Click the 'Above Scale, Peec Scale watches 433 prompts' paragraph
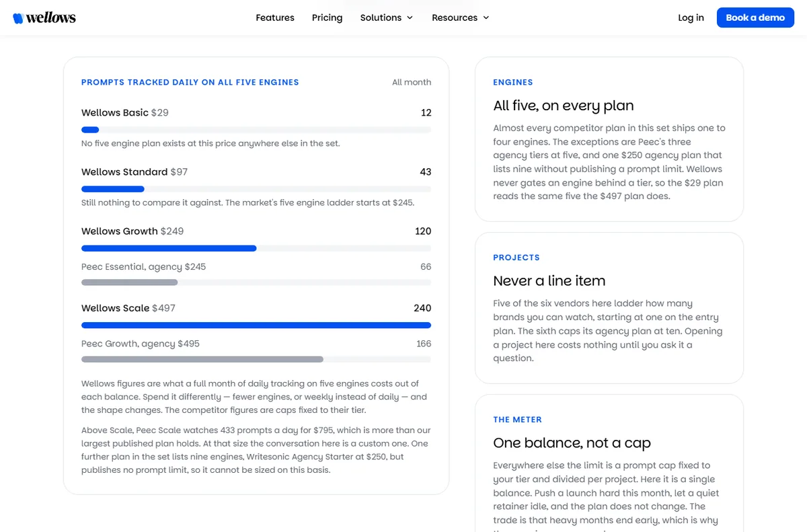 pyautogui.click(x=256, y=450)
